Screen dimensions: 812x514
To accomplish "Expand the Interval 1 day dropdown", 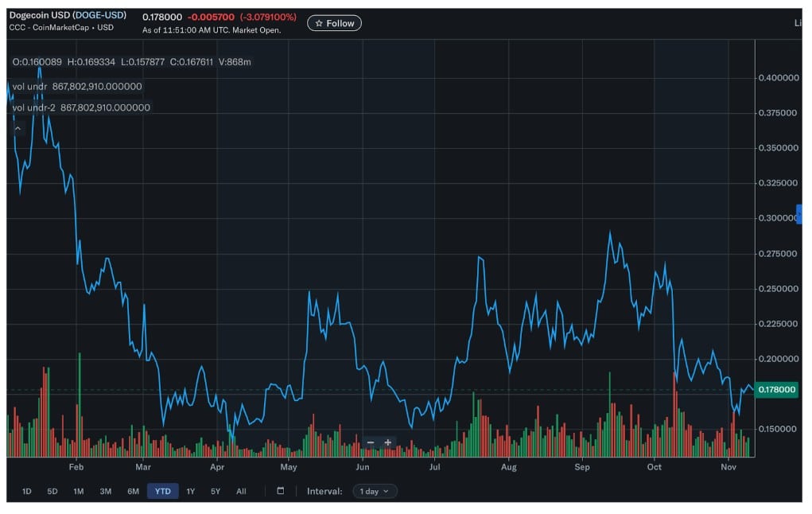I will 375,491.
